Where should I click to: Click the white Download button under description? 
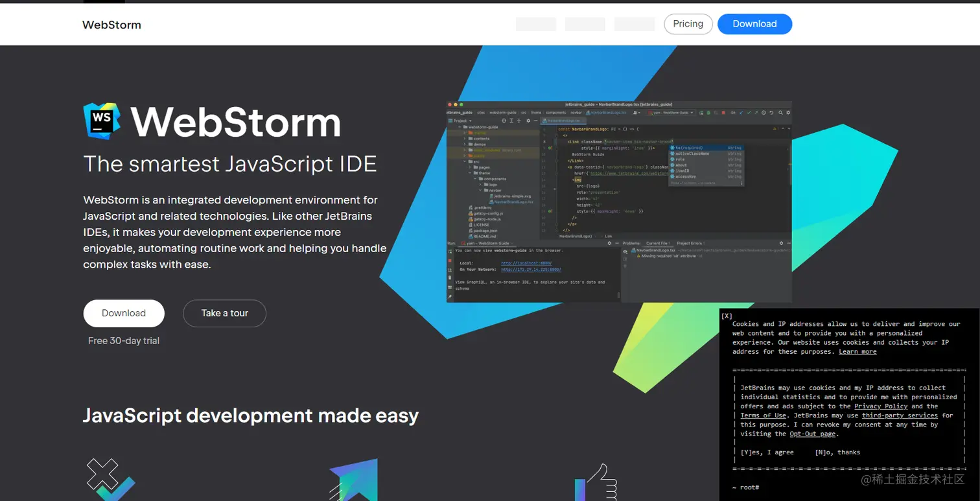pos(124,313)
